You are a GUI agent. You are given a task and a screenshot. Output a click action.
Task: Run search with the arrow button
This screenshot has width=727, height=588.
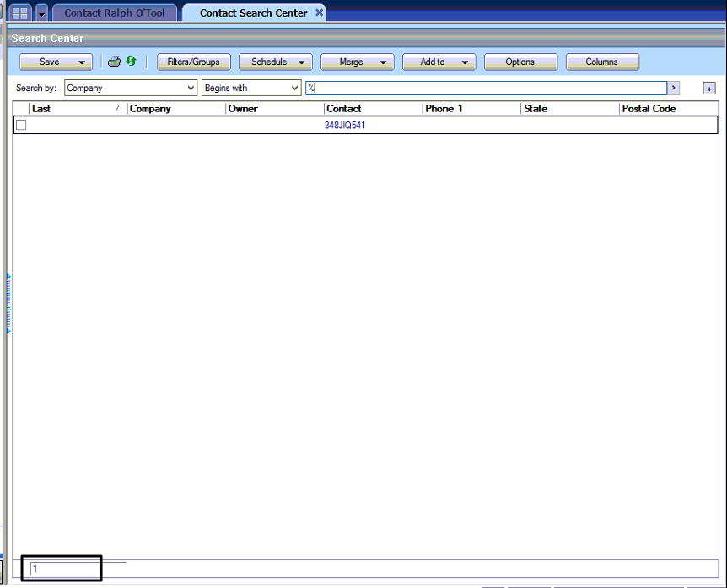[673, 88]
